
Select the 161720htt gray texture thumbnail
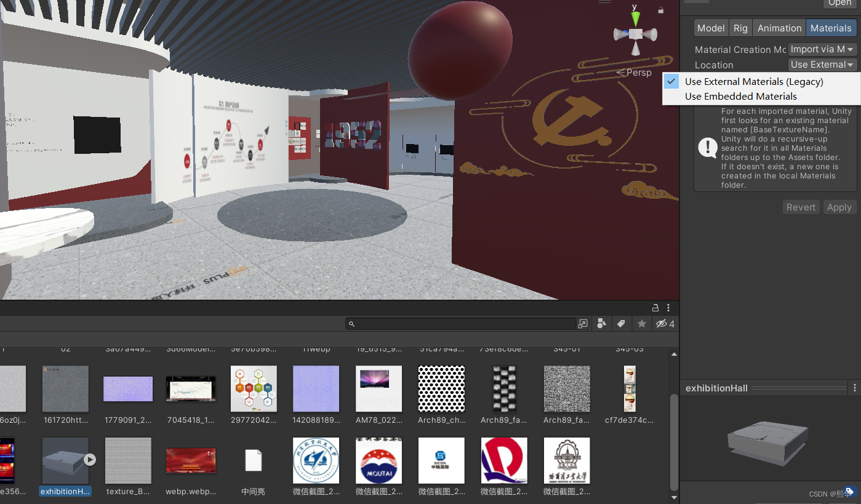coord(65,389)
